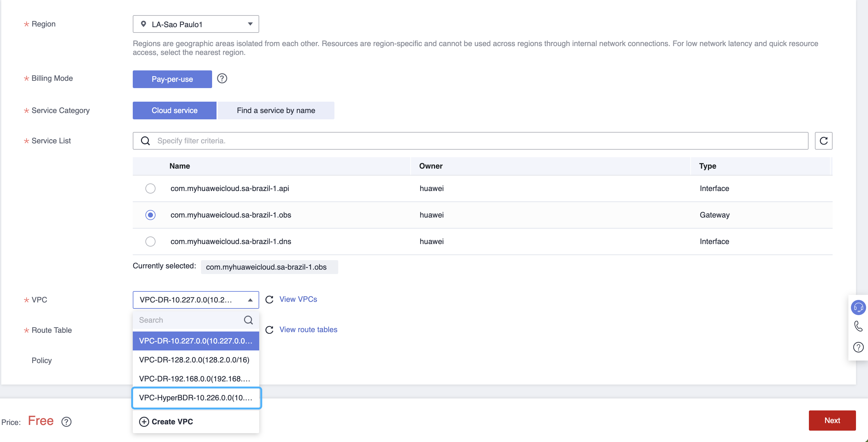The height and width of the screenshot is (442, 868).
Task: Select radio button for com.myhuaweicloud.sa-brazil-1.obs
Action: 150,215
